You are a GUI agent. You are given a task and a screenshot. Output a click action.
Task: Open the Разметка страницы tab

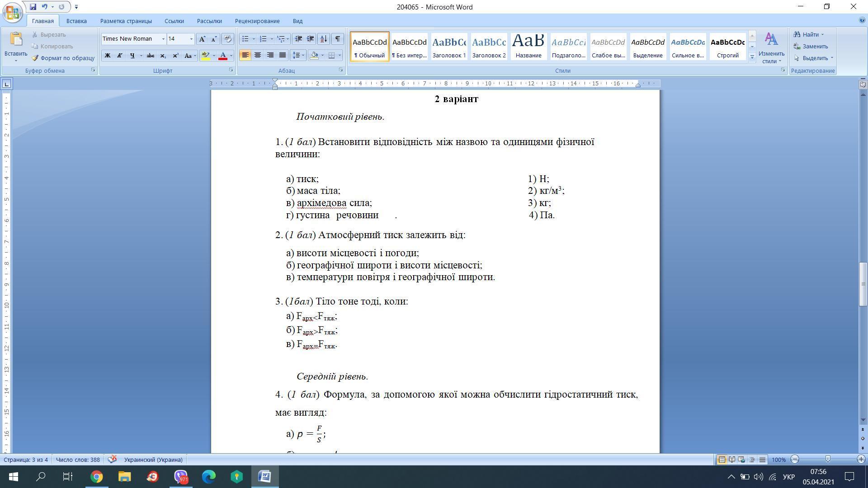[126, 21]
